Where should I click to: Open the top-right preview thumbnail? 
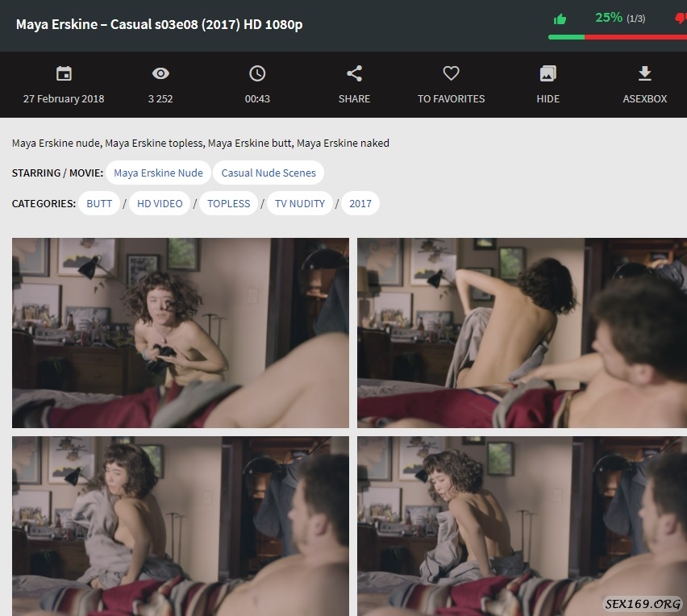[x=522, y=332]
